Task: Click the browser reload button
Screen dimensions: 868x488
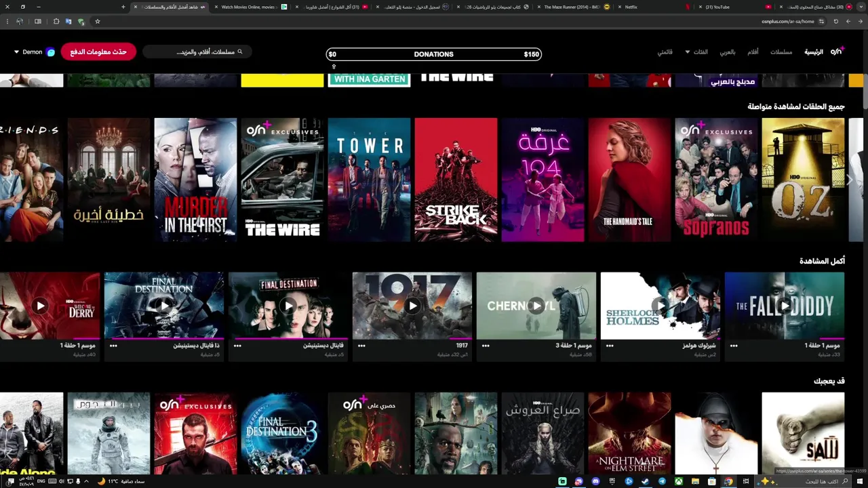Action: [x=835, y=21]
